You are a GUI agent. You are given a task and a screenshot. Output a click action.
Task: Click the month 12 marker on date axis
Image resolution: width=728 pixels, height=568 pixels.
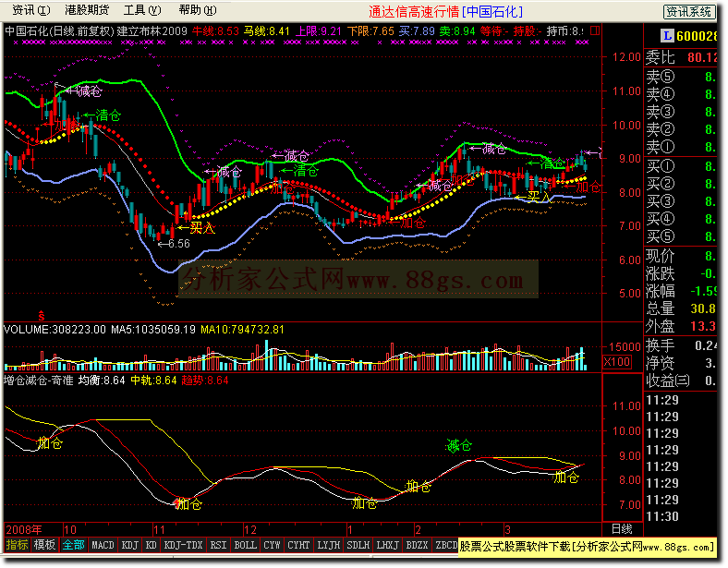(x=249, y=529)
